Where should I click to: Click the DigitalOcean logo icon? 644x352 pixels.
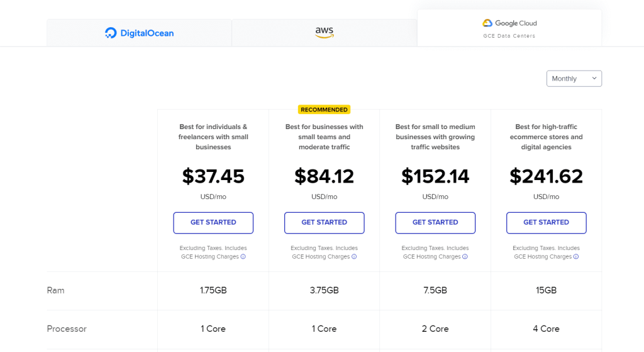point(111,33)
